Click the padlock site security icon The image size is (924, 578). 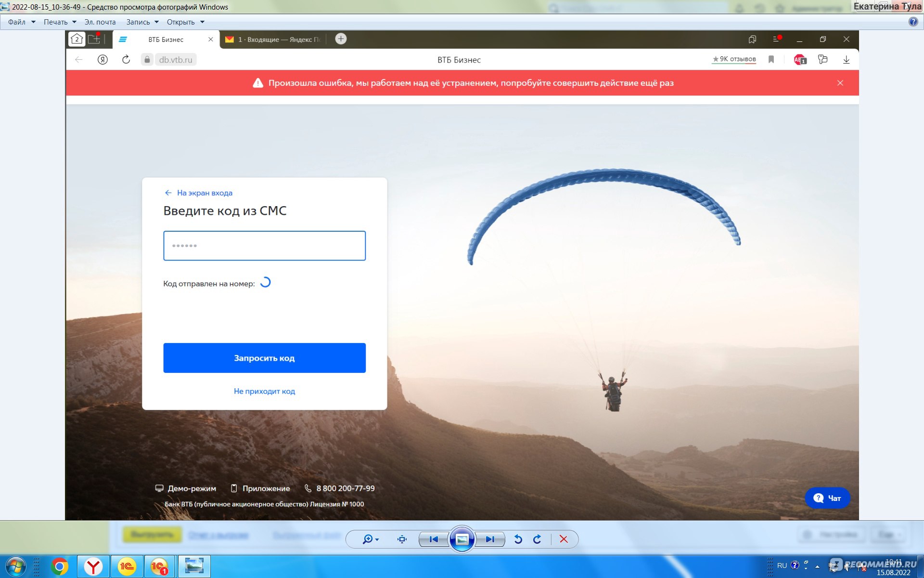tap(147, 60)
